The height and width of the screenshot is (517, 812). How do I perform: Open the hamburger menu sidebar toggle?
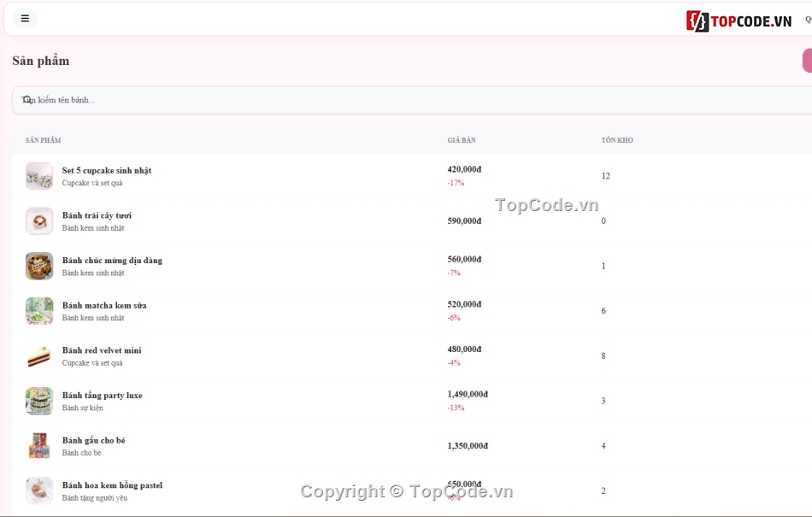click(25, 19)
